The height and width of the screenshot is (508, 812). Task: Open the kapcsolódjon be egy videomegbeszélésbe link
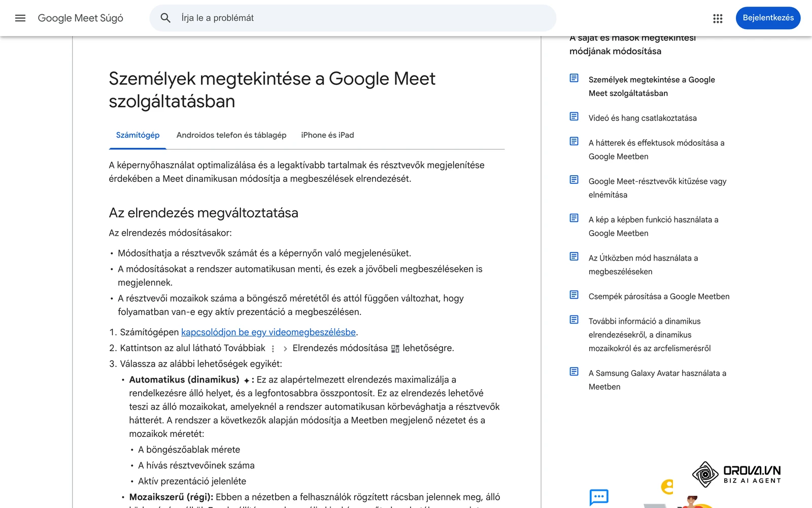(268, 332)
